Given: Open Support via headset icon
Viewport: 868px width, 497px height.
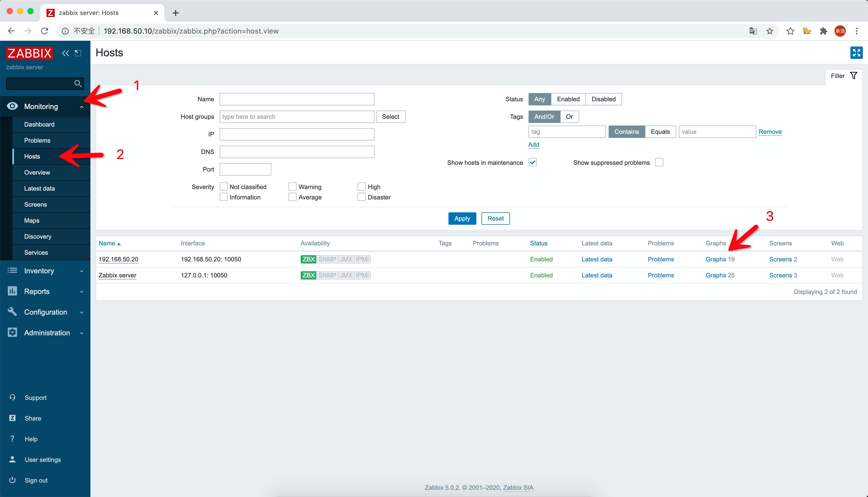Looking at the screenshot, I should [13, 397].
